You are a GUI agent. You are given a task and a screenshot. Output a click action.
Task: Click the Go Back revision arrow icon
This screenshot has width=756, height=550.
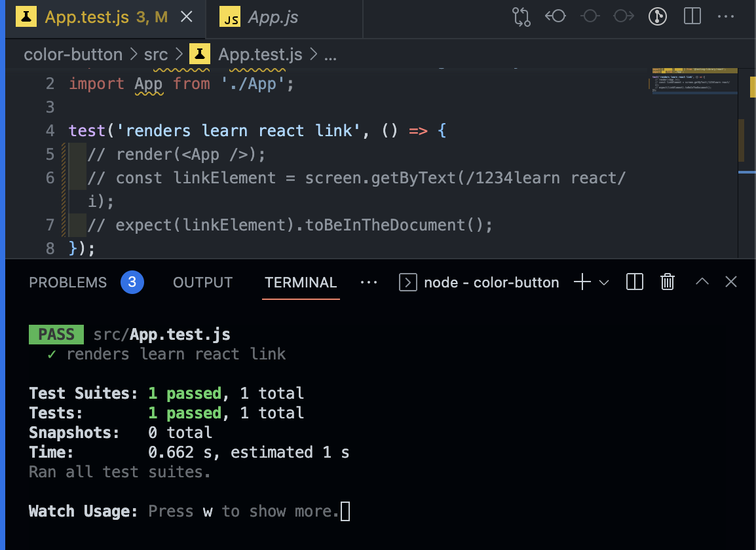click(556, 16)
